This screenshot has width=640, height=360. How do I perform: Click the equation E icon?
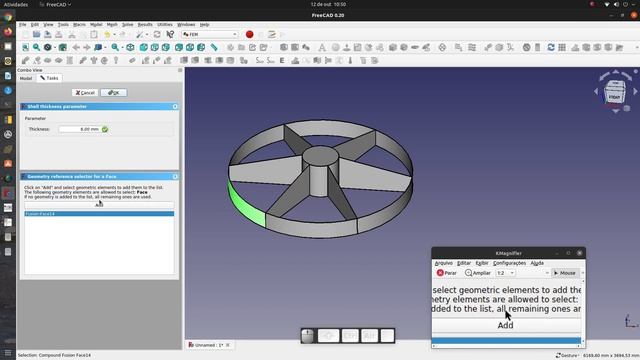point(282,61)
